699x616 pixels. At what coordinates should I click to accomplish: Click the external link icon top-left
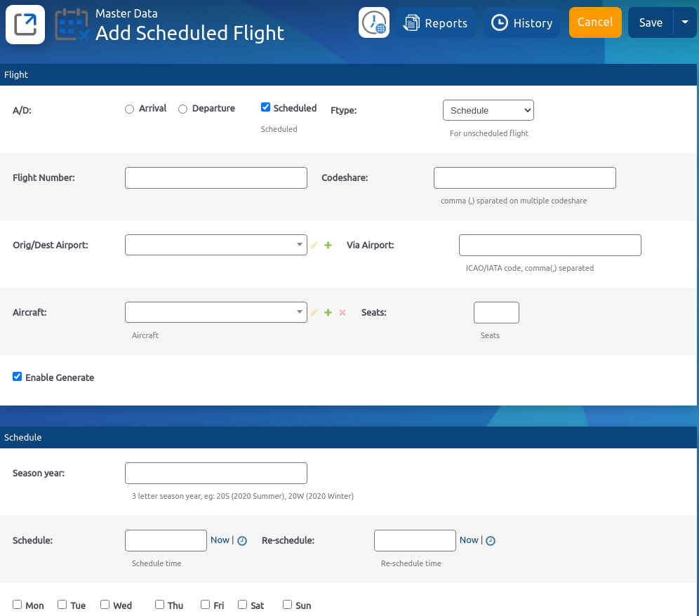[25, 25]
